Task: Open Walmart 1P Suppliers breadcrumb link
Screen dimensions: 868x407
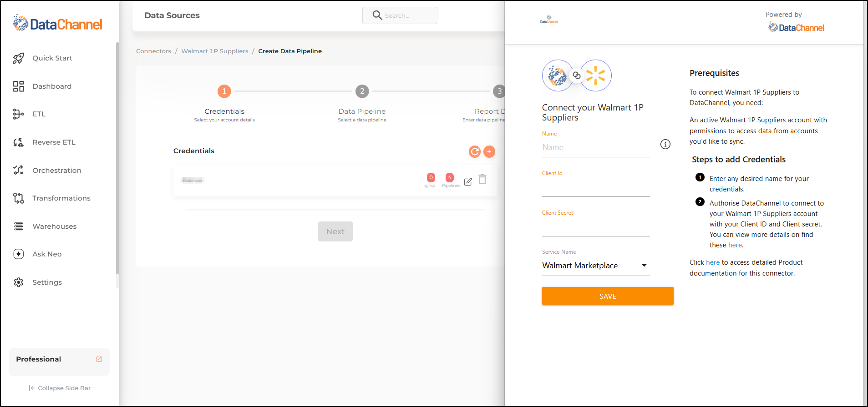Action: tap(215, 51)
